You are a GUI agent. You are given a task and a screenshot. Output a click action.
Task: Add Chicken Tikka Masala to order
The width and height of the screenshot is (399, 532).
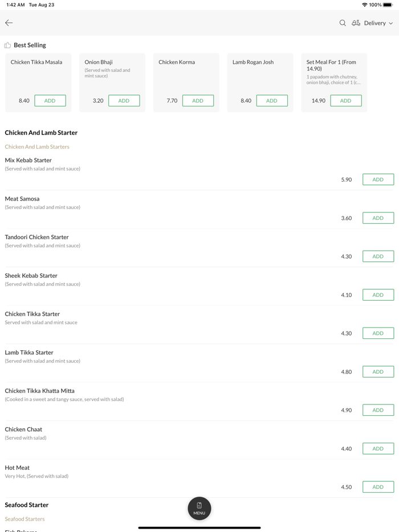coord(50,101)
